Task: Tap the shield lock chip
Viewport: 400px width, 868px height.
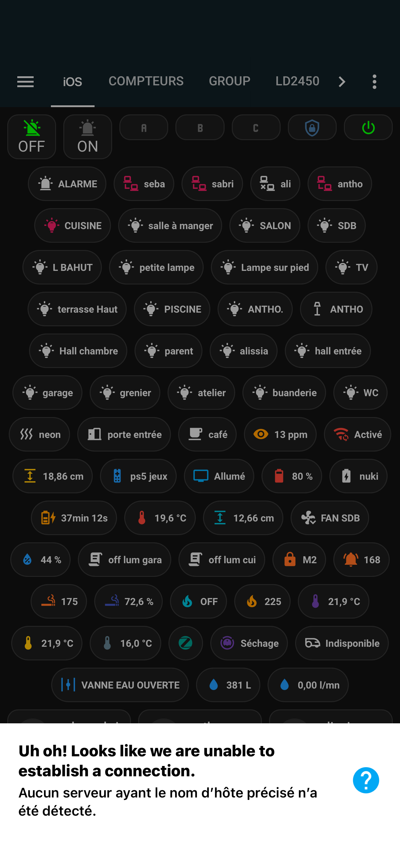Action: [312, 127]
